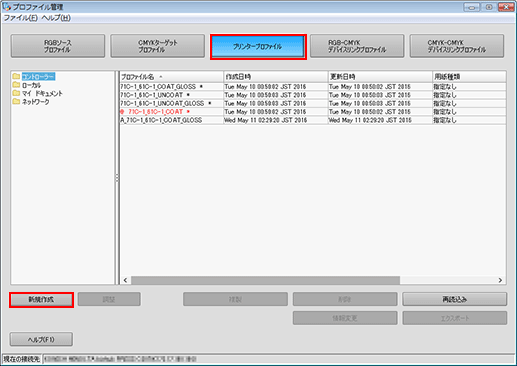Switch to RGB-CMYKデバイスリンクプロファイル tab
This screenshot has width=517, height=366.
(x=357, y=46)
